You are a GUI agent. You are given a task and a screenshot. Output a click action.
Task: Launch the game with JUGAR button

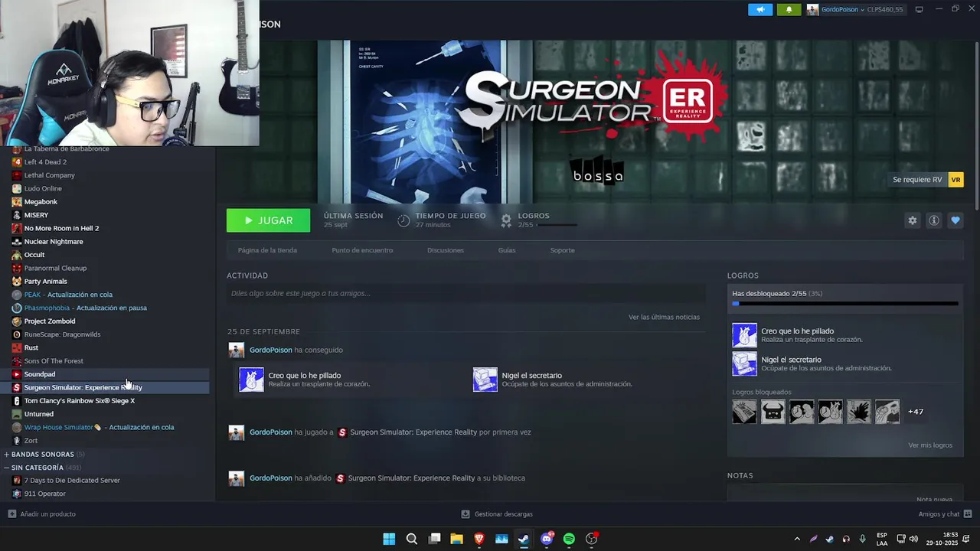(x=268, y=220)
